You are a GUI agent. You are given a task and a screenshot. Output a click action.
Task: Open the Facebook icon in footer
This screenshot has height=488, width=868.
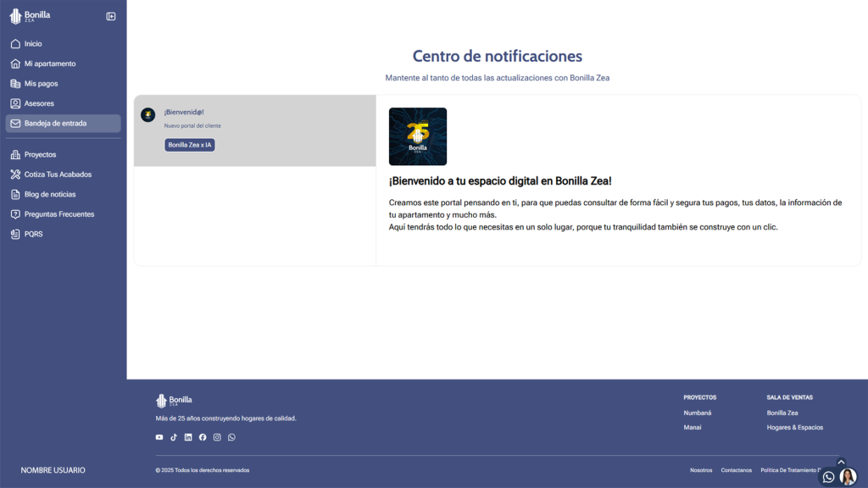pos(203,437)
